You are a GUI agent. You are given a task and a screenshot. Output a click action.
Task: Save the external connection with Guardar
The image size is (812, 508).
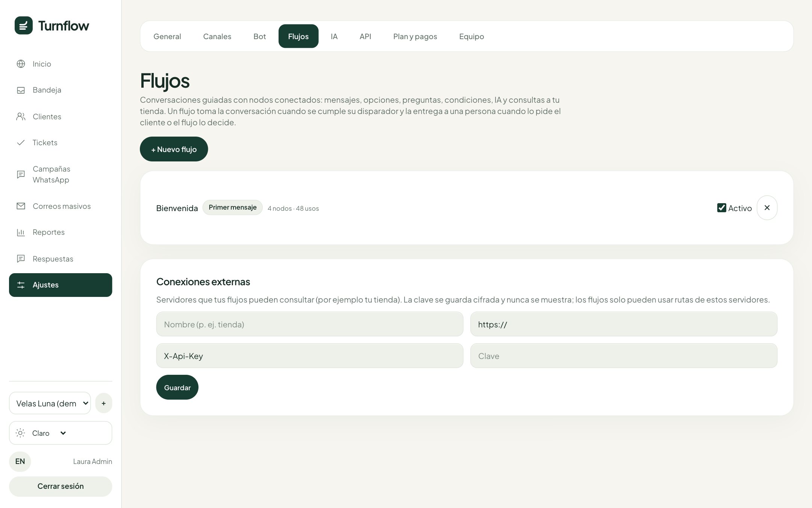click(177, 387)
